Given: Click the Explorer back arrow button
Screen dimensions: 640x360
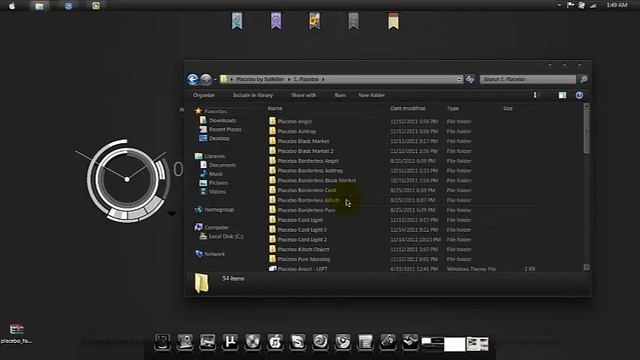Looking at the screenshot, I should tap(193, 79).
